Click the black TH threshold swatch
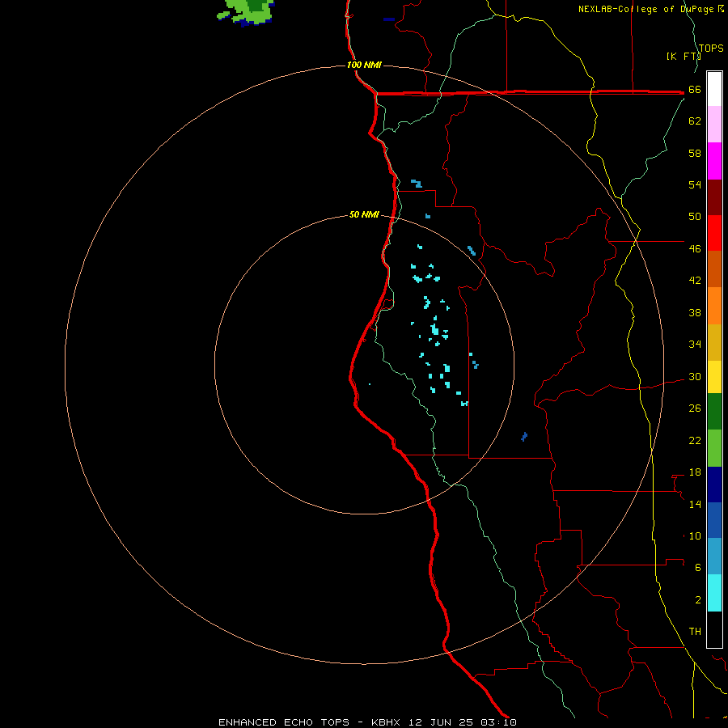This screenshot has width=728, height=728. point(714,629)
